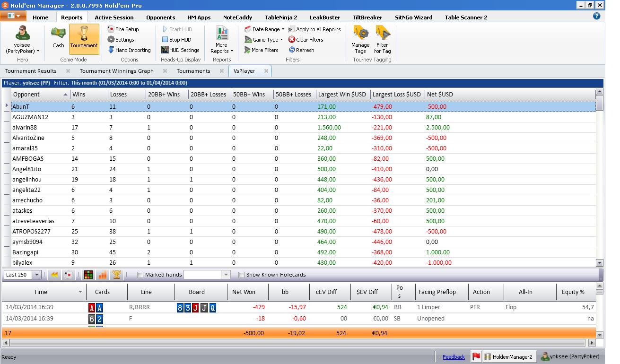Switch to the Tournaments report tab
Image resolution: width=620 pixels, height=364 pixels.
pyautogui.click(x=193, y=71)
